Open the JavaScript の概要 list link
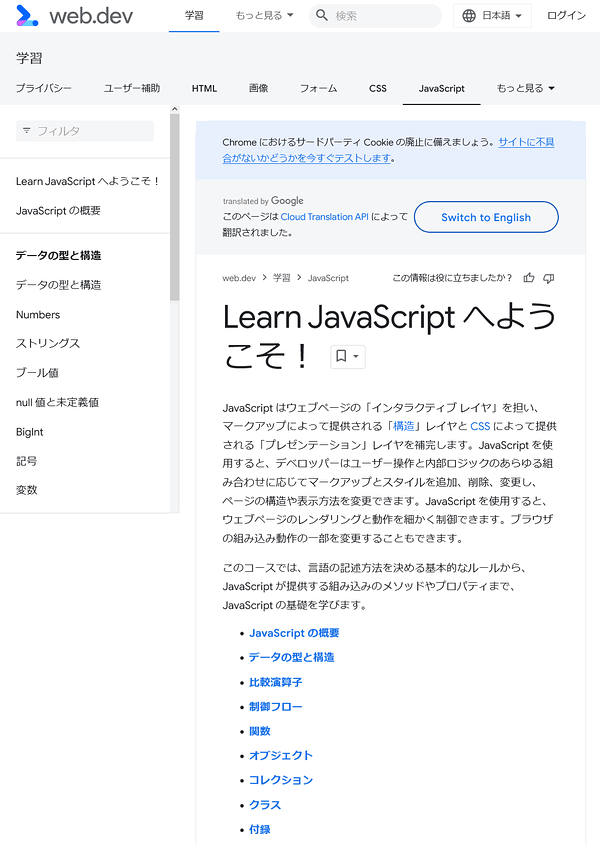 pyautogui.click(x=294, y=633)
